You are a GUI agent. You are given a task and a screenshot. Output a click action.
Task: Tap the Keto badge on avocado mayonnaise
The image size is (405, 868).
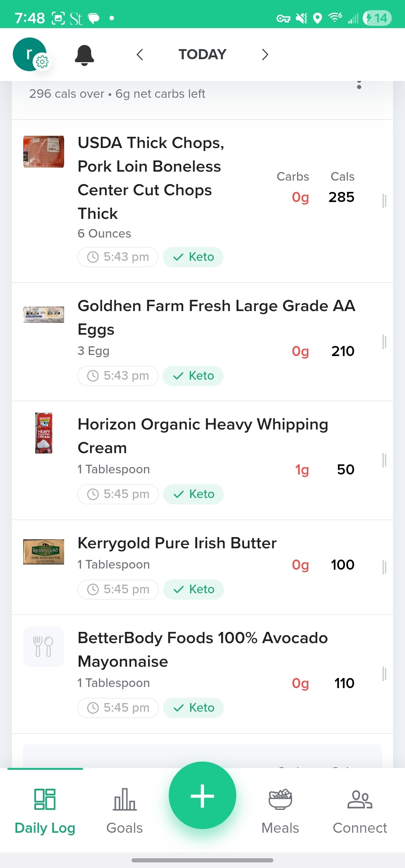[x=193, y=708]
